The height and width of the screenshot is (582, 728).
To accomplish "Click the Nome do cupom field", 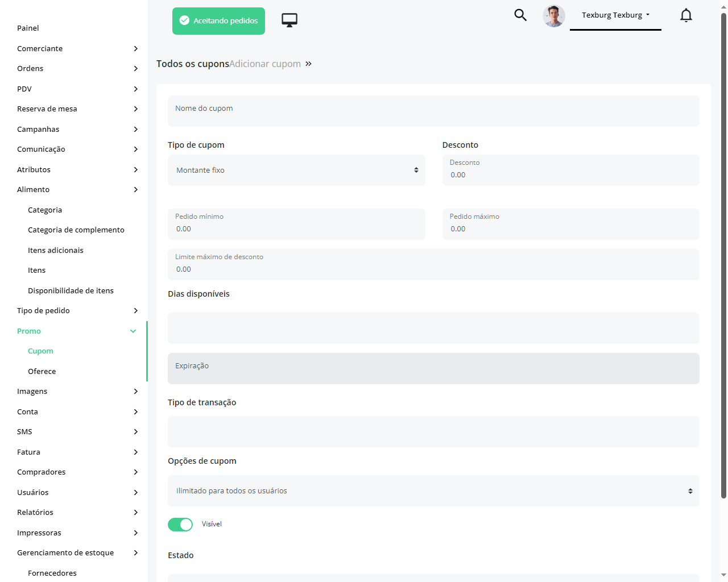I will pos(433,111).
